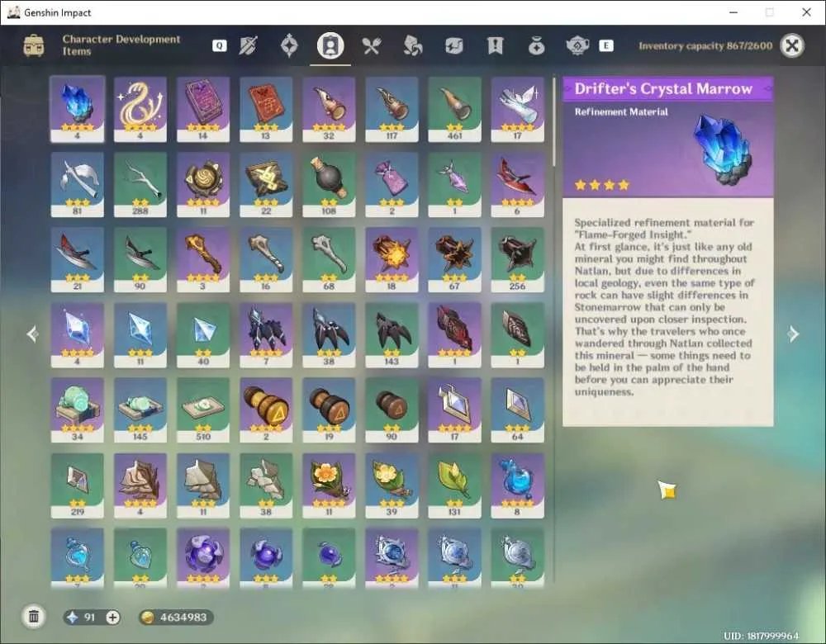Open the Gadgets inventory tab
The width and height of the screenshot is (826, 644).
point(453,46)
